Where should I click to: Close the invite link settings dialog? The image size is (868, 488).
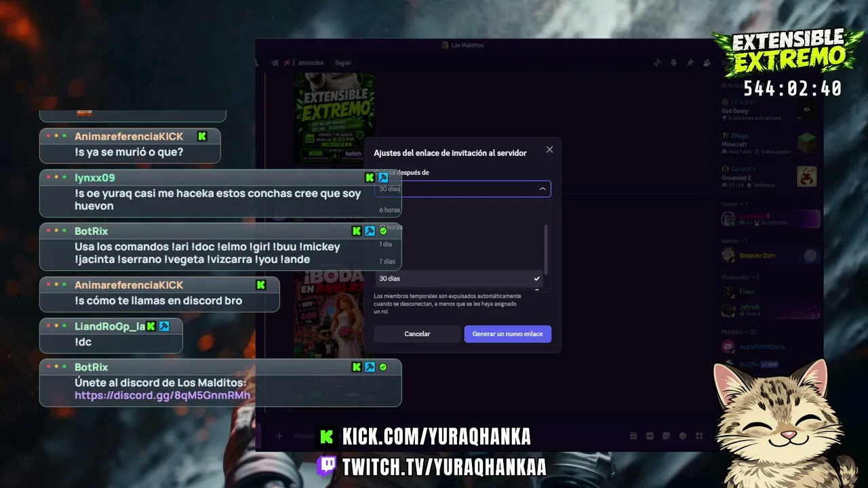(x=549, y=150)
